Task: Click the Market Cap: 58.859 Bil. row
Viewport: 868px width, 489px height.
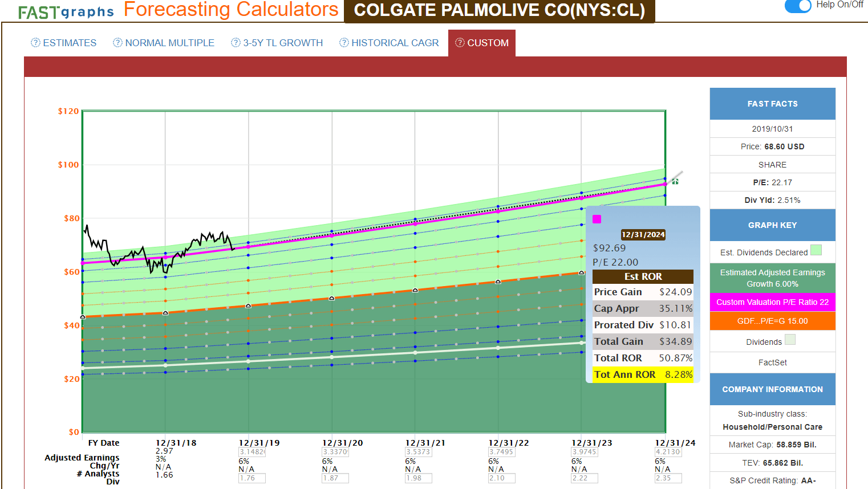Action: click(x=773, y=445)
